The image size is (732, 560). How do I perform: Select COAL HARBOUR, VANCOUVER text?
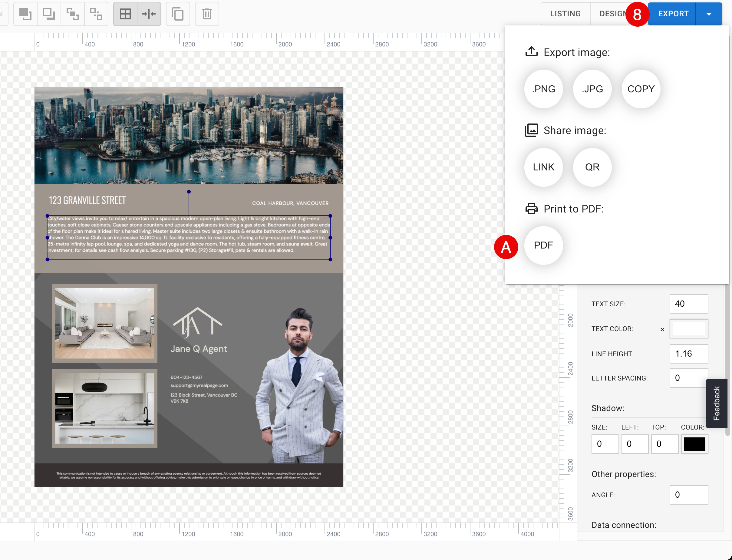point(290,203)
